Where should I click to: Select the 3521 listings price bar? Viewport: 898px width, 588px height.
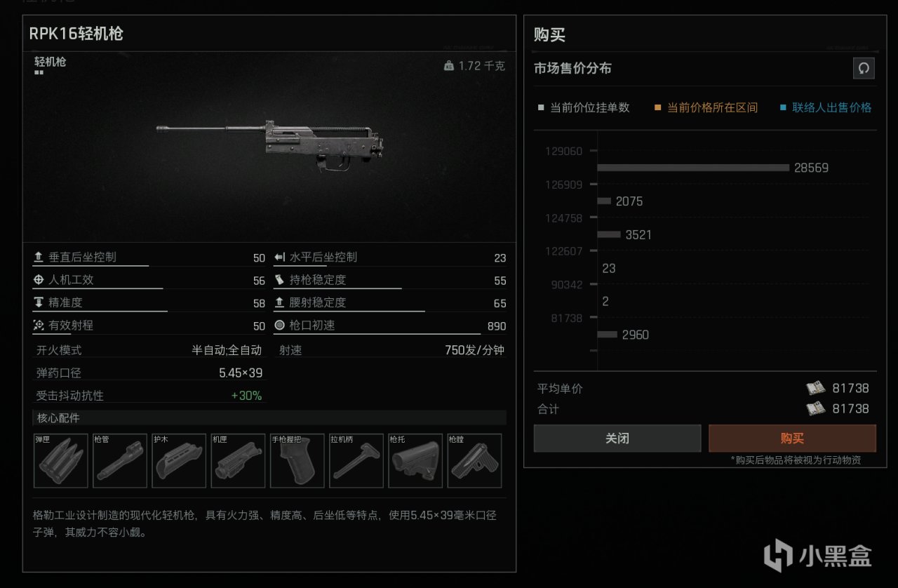point(609,234)
